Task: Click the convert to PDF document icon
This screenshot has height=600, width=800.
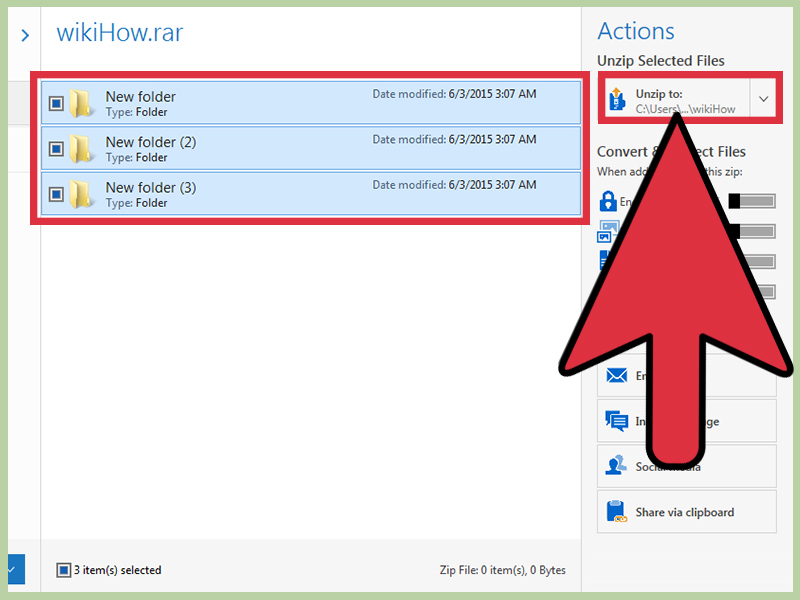Action: (x=606, y=260)
